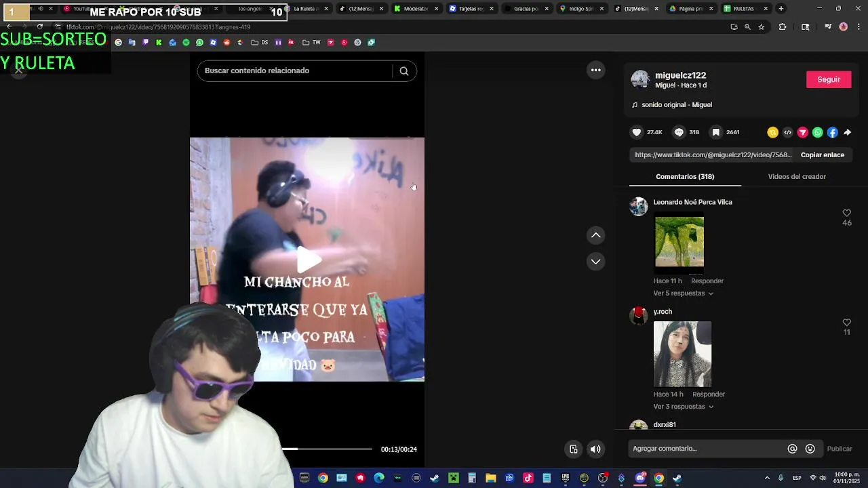
Task: Open y.roch commenter username
Action: [x=663, y=312]
